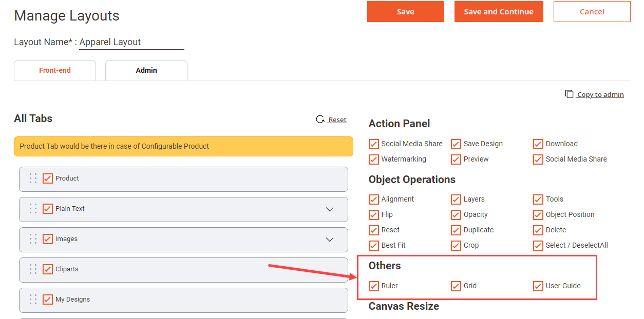The image size is (644, 319).
Task: Disable the Ruler option under Others
Action: pyautogui.click(x=374, y=286)
